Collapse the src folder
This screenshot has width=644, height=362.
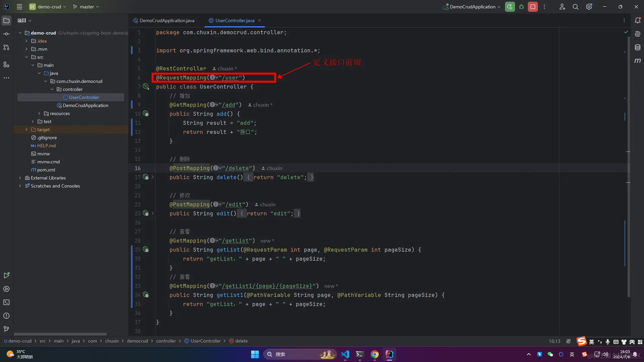27,57
